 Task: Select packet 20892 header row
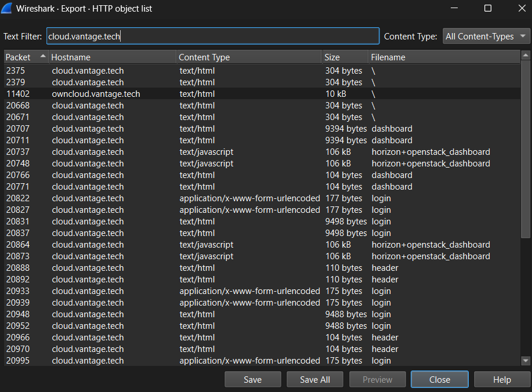pos(262,280)
